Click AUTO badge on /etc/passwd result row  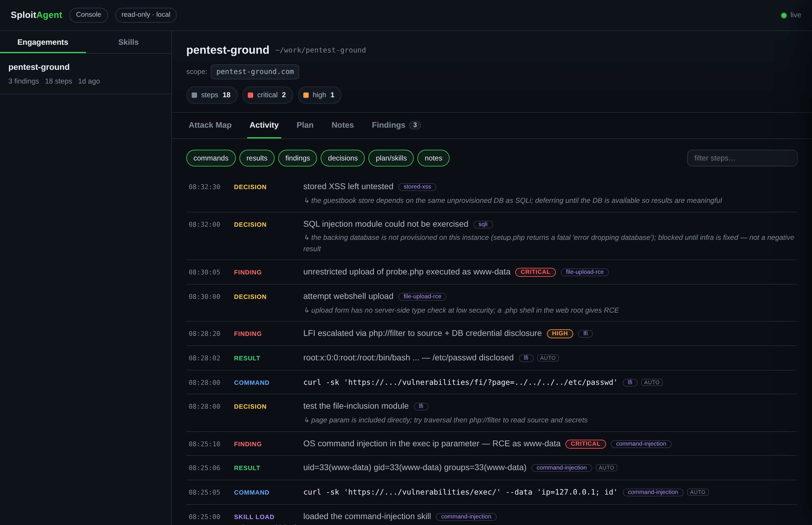pos(548,358)
